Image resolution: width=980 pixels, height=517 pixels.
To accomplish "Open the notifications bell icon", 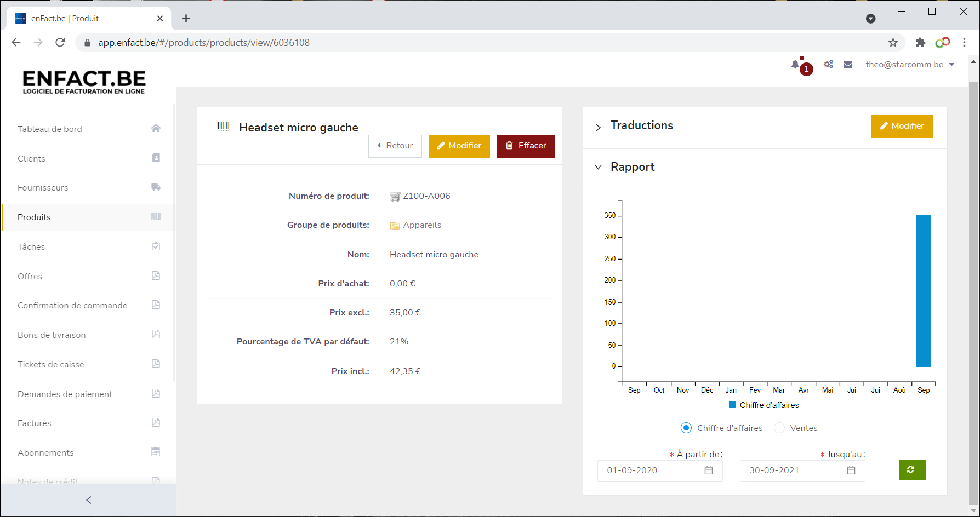I will (x=795, y=65).
